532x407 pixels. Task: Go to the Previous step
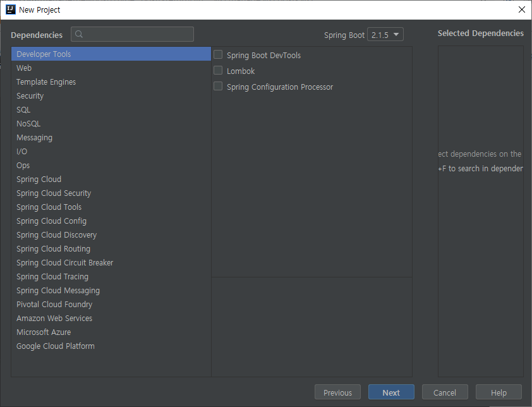(x=337, y=392)
